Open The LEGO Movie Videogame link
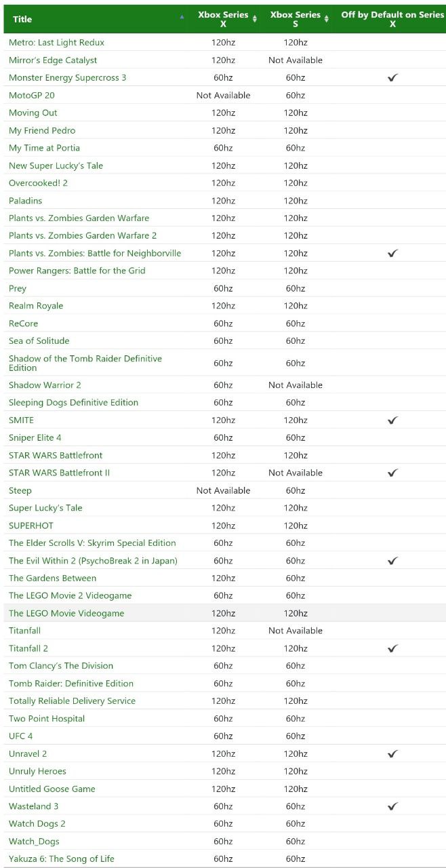 pos(66,613)
